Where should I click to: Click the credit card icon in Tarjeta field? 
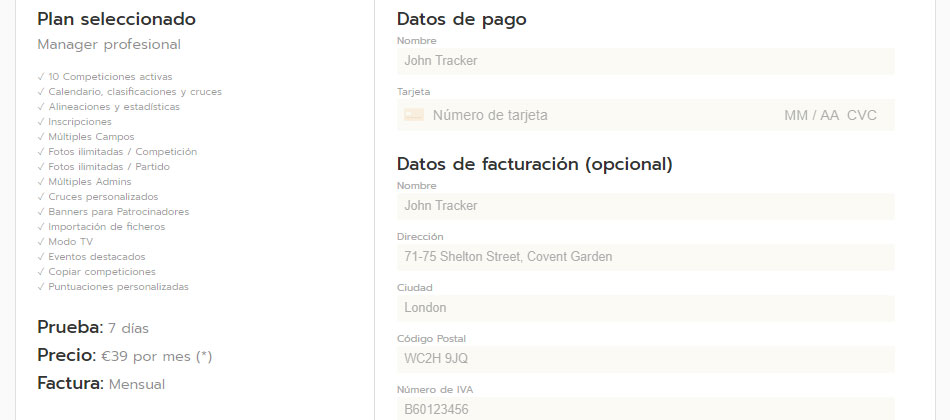click(414, 115)
